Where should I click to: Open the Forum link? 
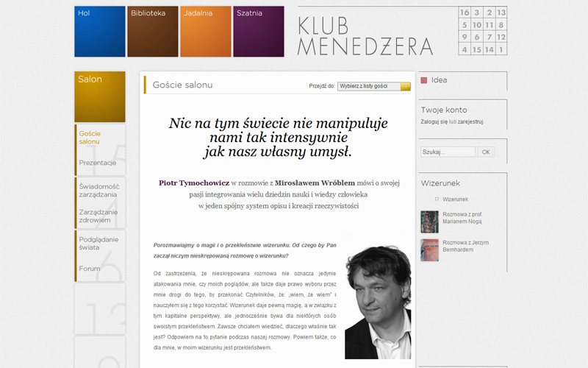[x=90, y=269]
